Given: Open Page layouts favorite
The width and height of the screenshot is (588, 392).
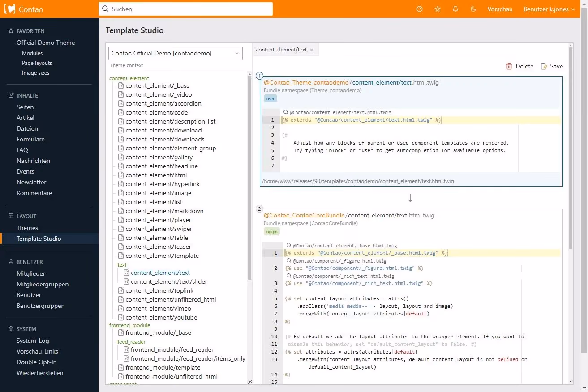Looking at the screenshot, I should [37, 63].
